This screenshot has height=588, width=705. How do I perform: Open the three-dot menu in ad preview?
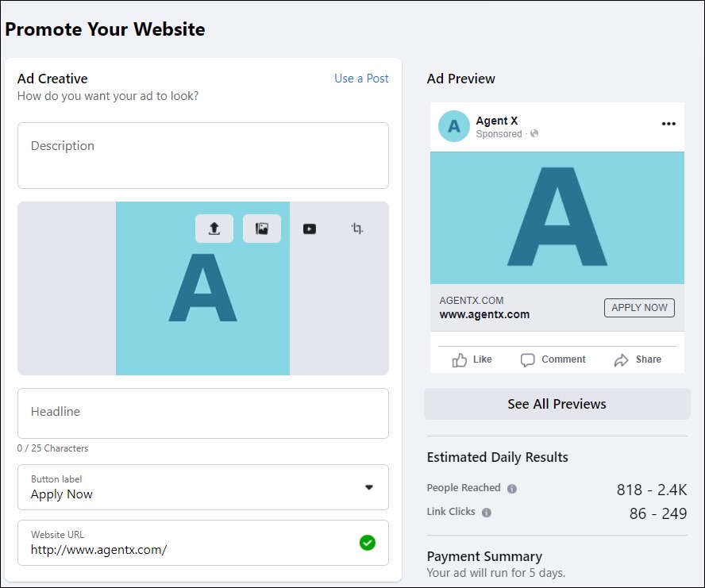coord(668,124)
